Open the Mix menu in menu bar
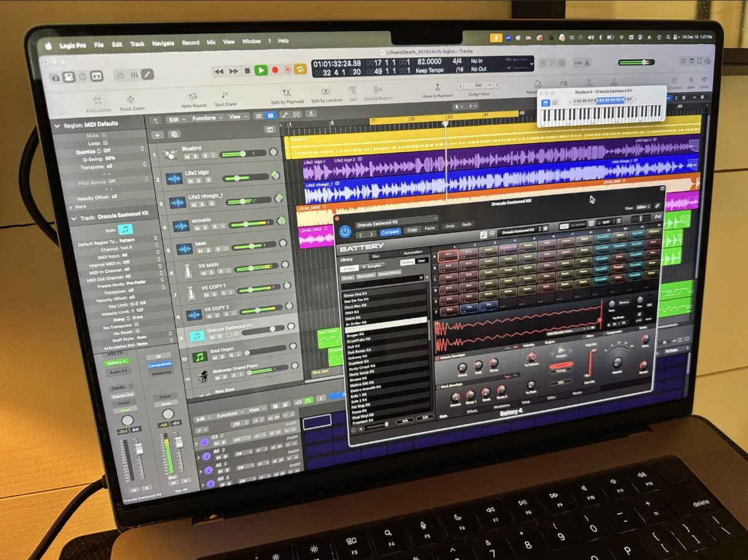This screenshot has height=560, width=748. (211, 42)
